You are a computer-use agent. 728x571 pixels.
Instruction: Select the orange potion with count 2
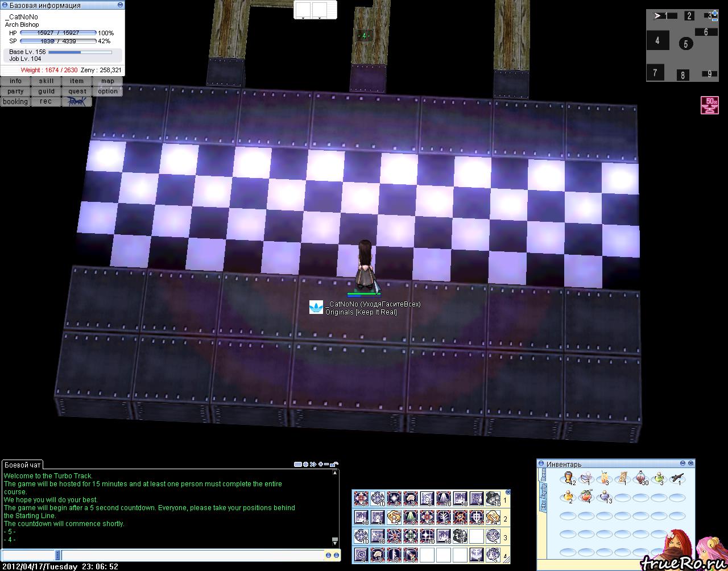[568, 496]
